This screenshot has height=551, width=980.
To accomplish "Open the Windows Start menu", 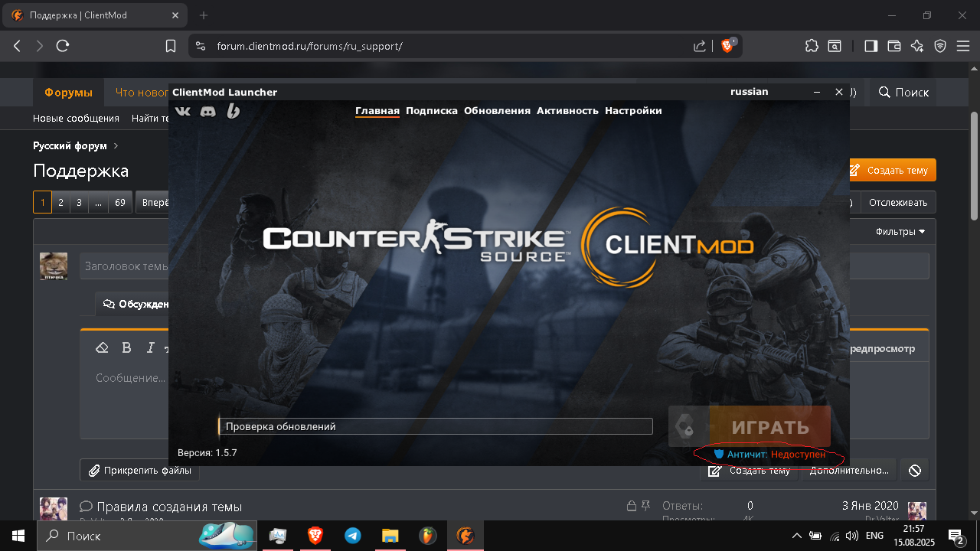I will point(17,536).
